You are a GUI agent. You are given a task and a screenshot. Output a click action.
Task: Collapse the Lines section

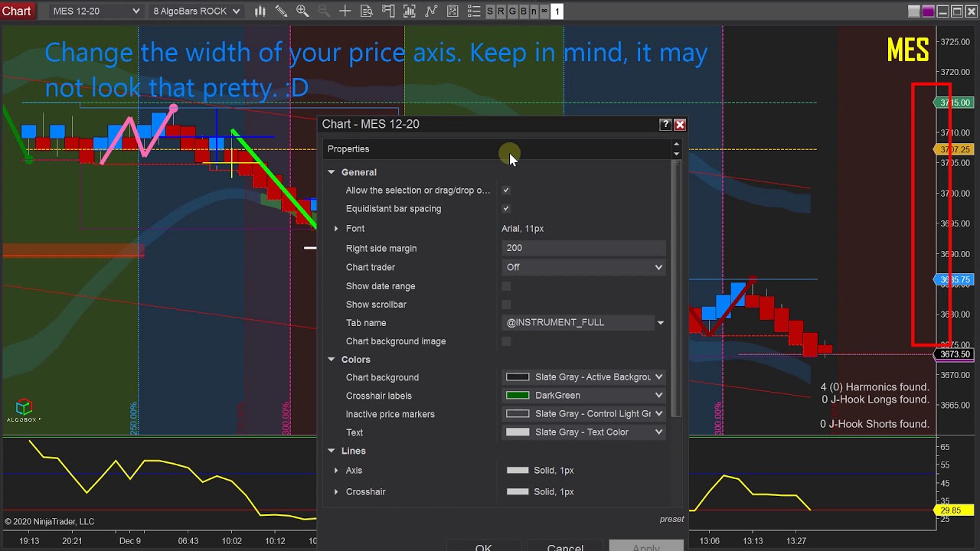click(332, 451)
